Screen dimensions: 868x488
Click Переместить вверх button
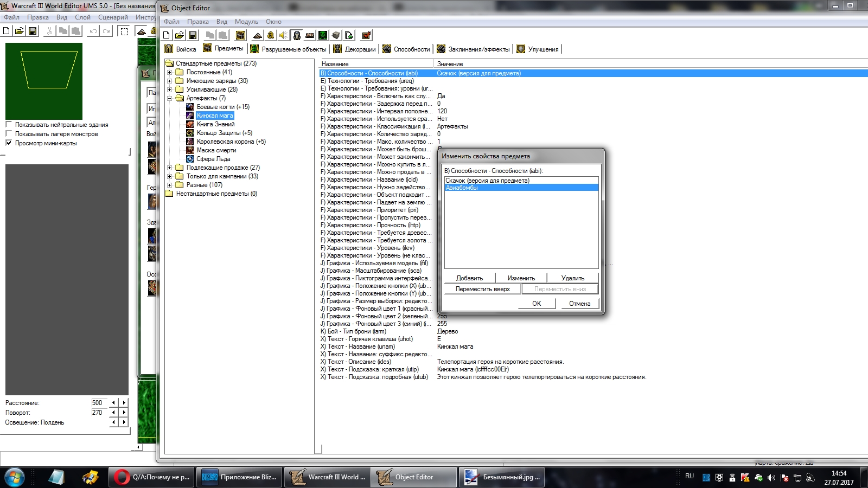(x=483, y=289)
